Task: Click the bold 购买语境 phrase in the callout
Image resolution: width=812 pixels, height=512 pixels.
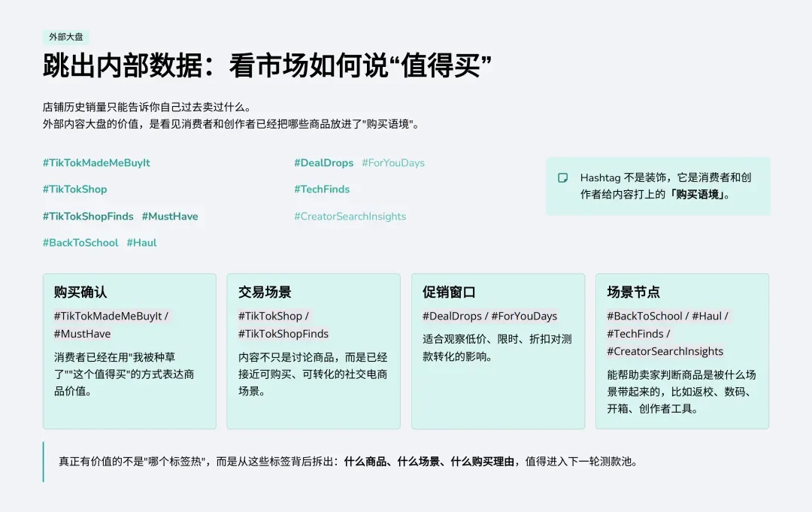Action: coord(698,195)
